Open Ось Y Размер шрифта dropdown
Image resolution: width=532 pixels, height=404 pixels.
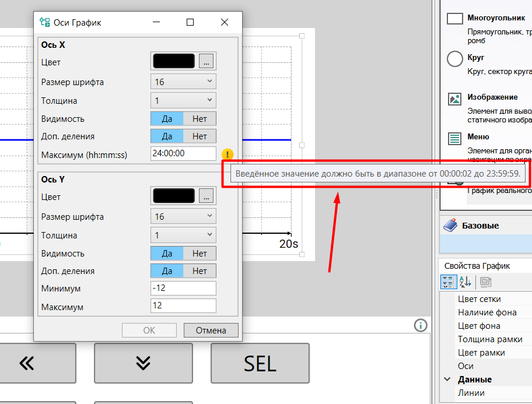(183, 216)
